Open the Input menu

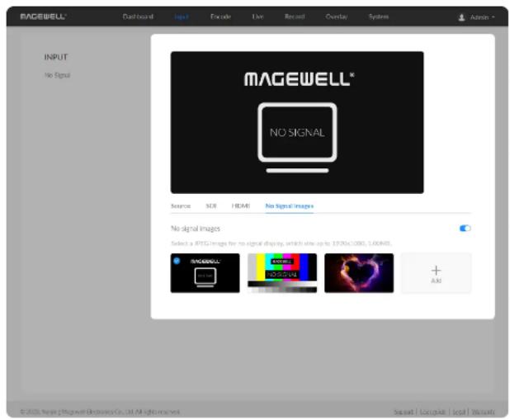coord(182,17)
